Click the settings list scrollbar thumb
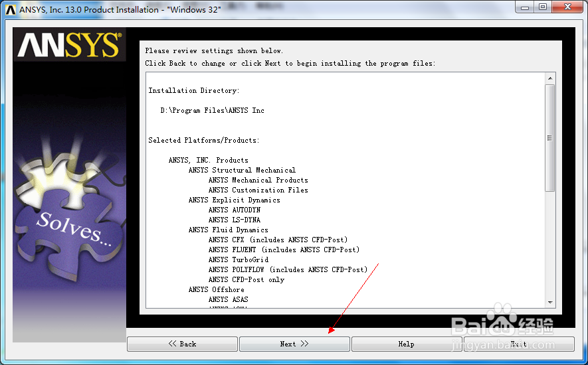The image size is (588, 365). tap(549, 138)
